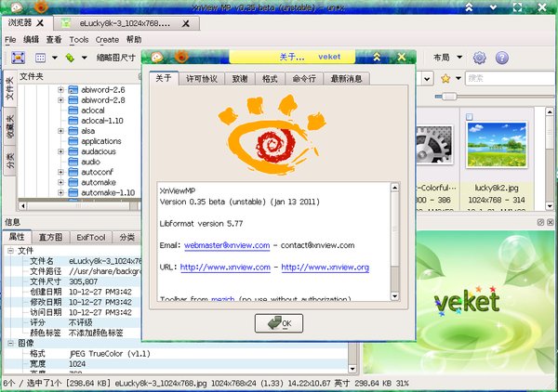Select the automake-1.10 folder in tree
The width and height of the screenshot is (558, 392).
tap(108, 193)
